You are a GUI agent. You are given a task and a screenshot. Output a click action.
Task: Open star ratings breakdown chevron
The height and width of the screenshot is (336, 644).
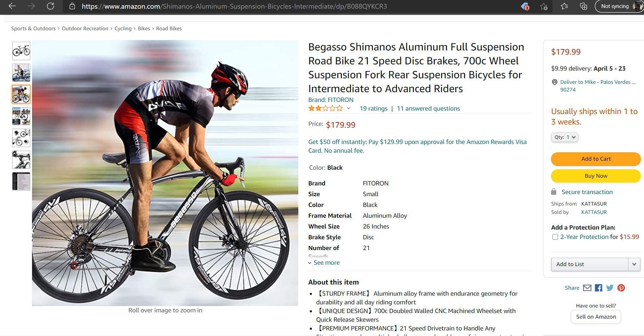[348, 109]
